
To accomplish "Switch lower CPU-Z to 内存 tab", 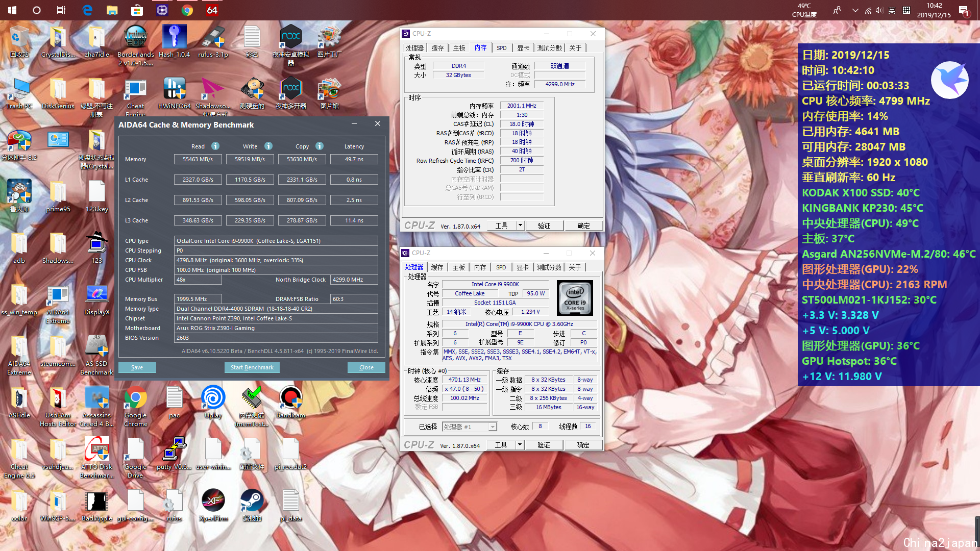I will coord(480,267).
